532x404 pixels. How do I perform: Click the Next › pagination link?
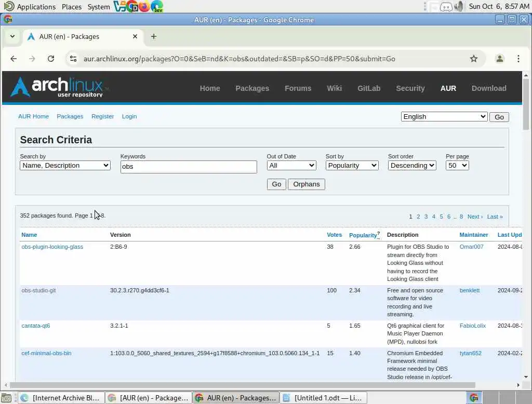(475, 217)
